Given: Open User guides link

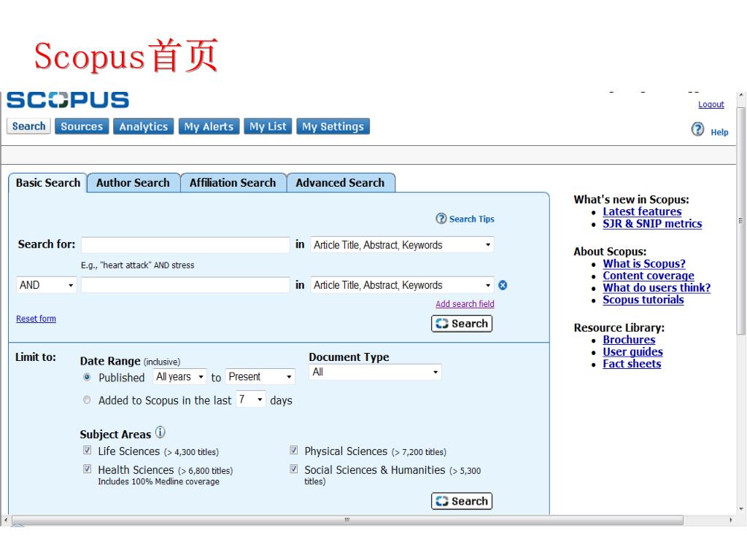Looking at the screenshot, I should 632,352.
